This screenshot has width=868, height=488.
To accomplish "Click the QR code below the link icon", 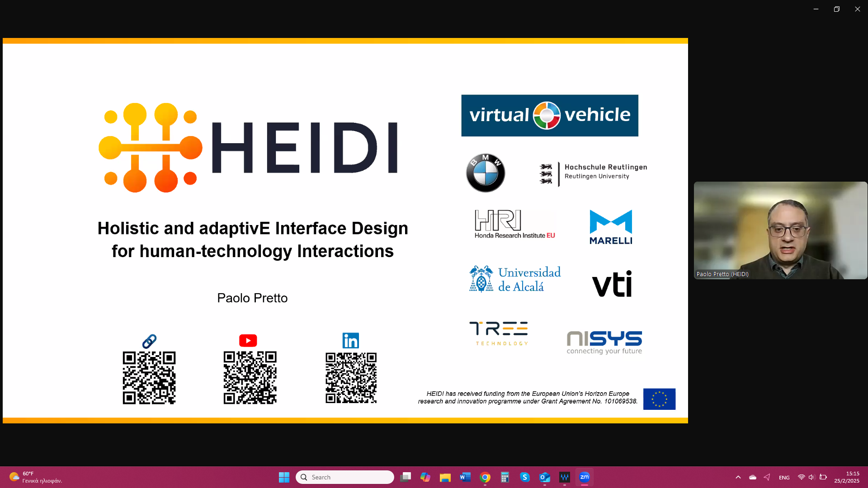I will pos(149,378).
